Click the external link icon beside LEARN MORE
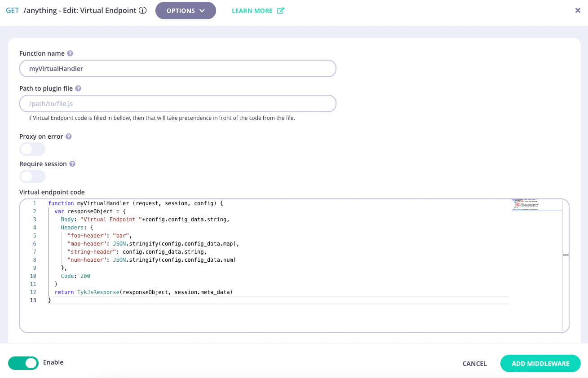The image size is (588, 378). [280, 10]
